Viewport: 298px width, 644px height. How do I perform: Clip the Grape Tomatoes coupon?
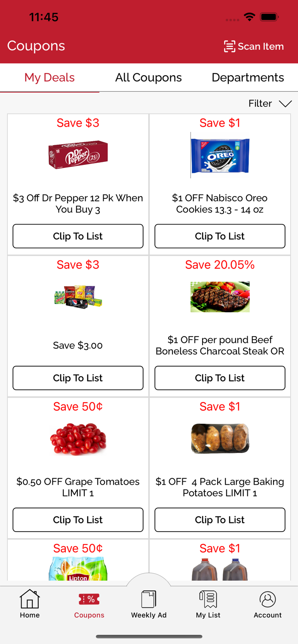[x=78, y=520]
